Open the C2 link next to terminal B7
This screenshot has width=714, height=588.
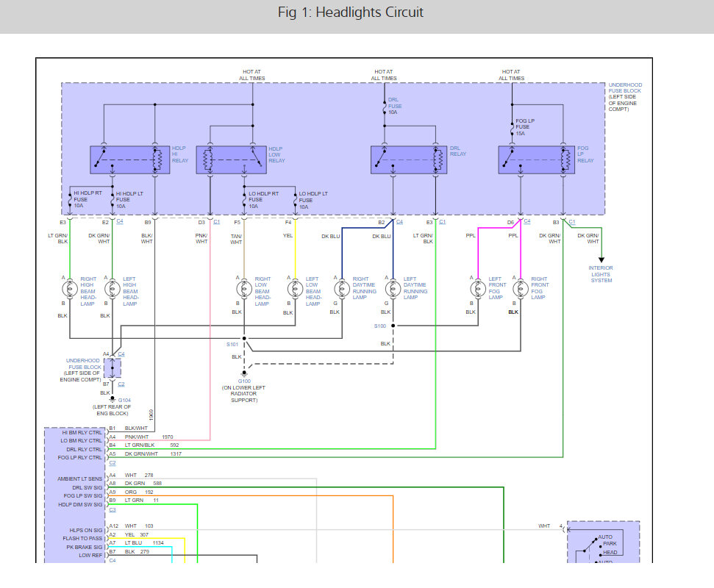point(121,384)
